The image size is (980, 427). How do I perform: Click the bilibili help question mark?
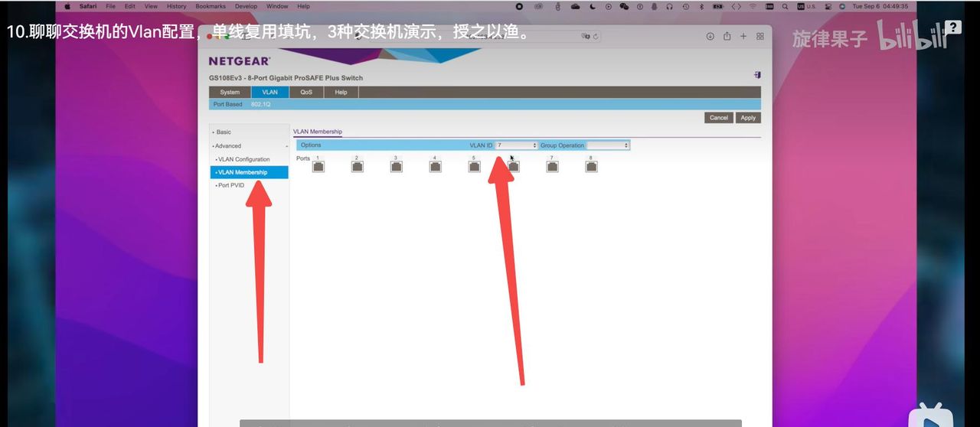(953, 28)
